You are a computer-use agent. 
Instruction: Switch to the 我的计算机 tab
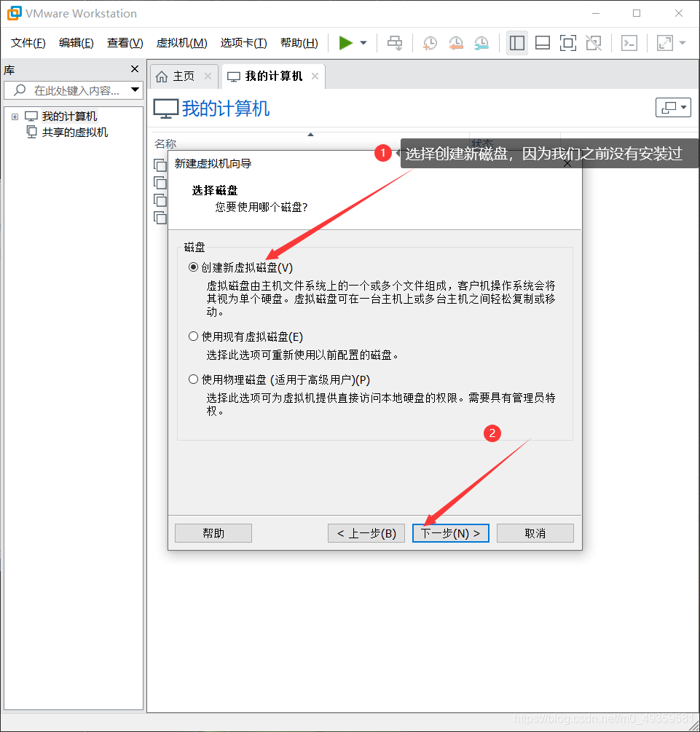[x=274, y=76]
